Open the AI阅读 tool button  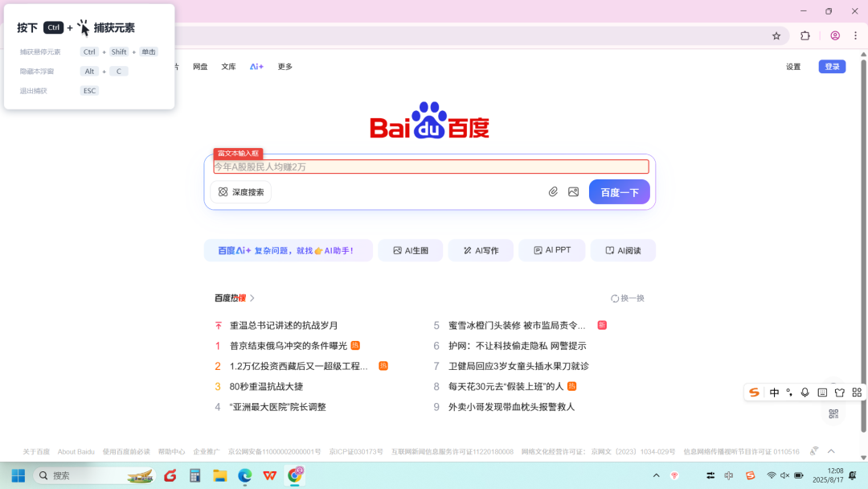coord(623,250)
